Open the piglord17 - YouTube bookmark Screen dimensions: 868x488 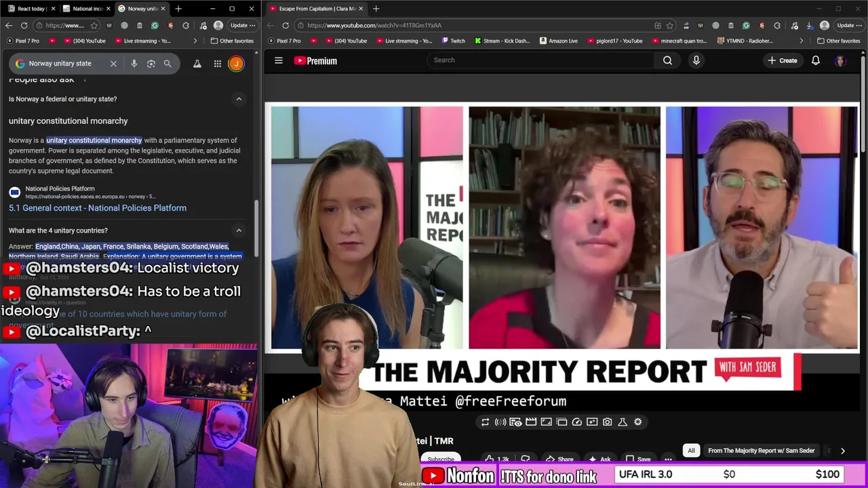coord(614,41)
